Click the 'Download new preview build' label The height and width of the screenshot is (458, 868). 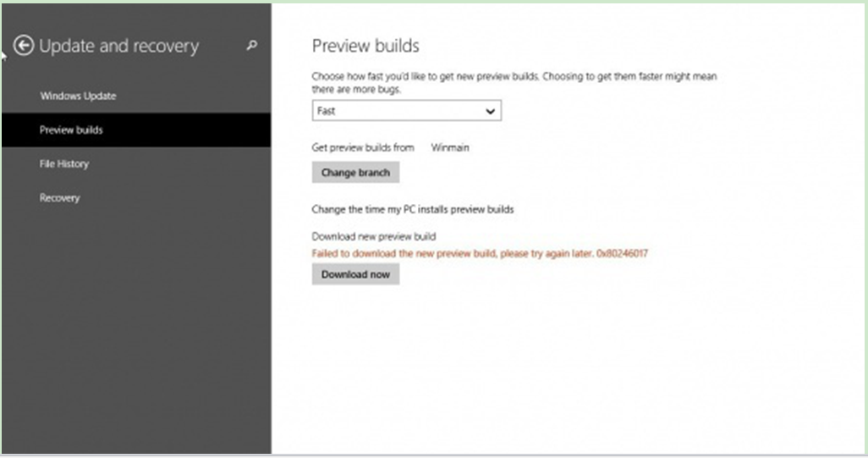tap(374, 237)
